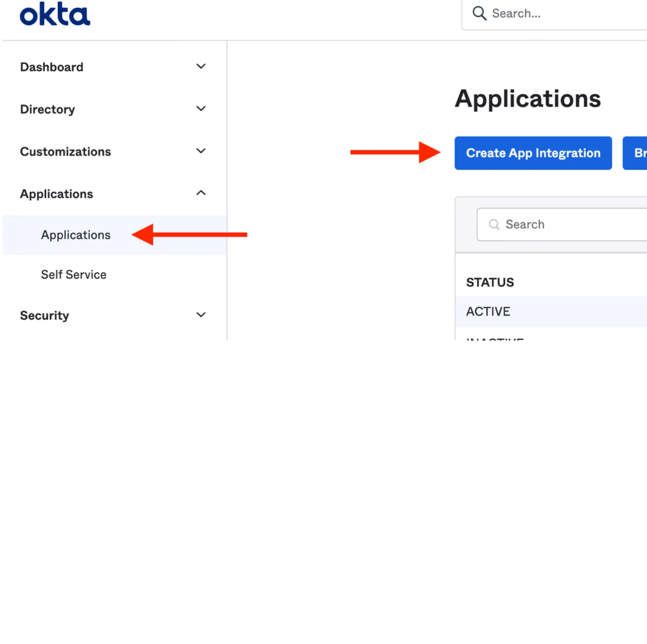Click the top search magnifier icon
This screenshot has height=644, width=647.
pyautogui.click(x=479, y=13)
